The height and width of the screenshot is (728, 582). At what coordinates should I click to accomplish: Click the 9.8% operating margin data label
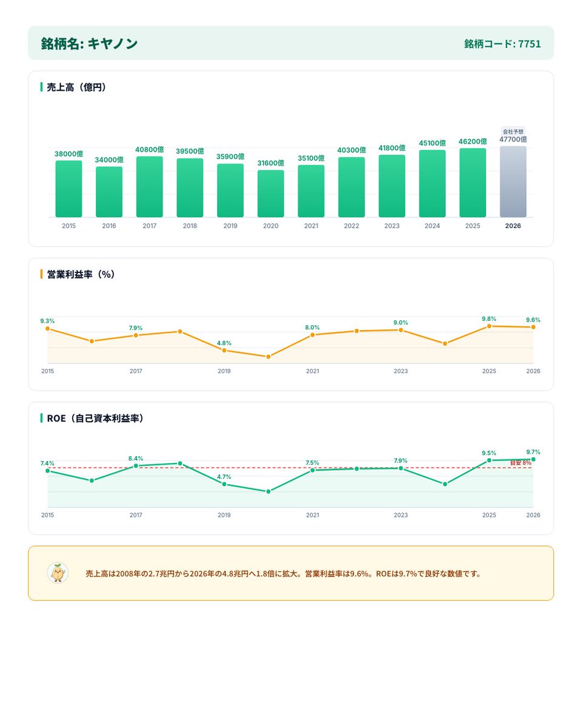point(489,318)
